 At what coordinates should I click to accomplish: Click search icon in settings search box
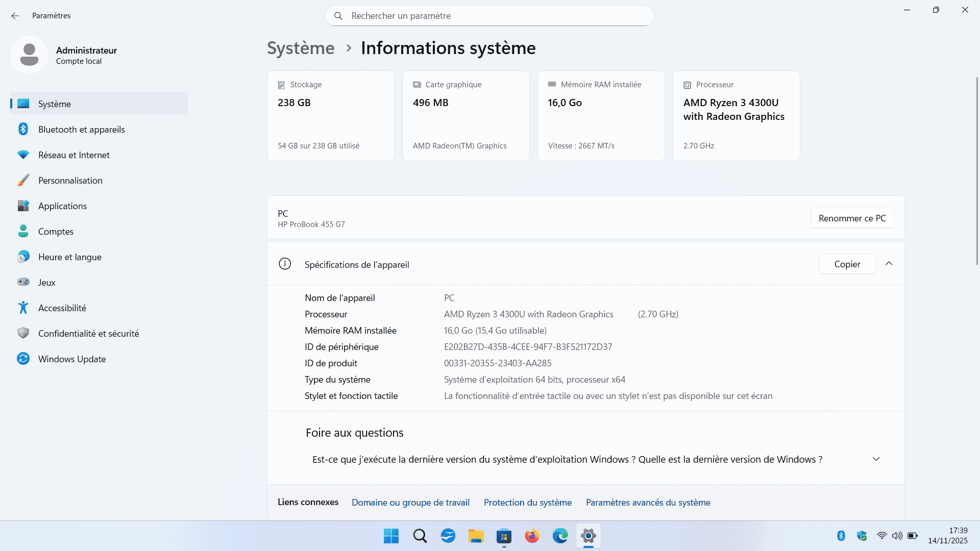pyautogui.click(x=338, y=16)
